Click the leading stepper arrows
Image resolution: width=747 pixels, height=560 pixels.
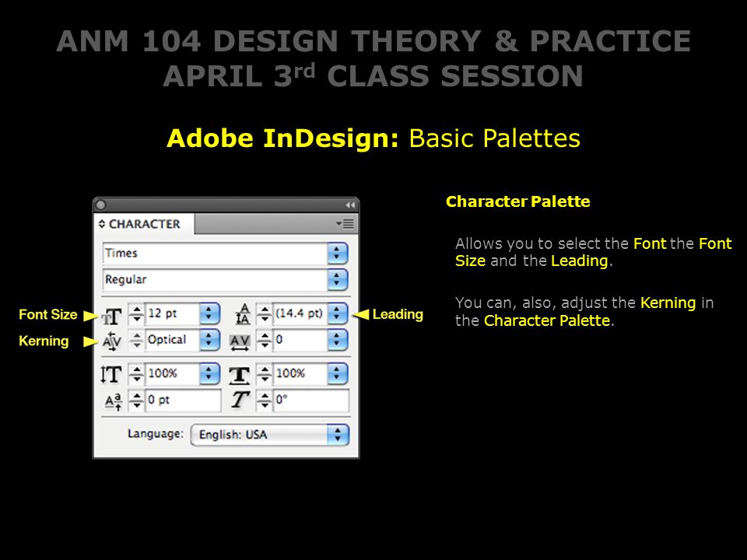click(265, 313)
